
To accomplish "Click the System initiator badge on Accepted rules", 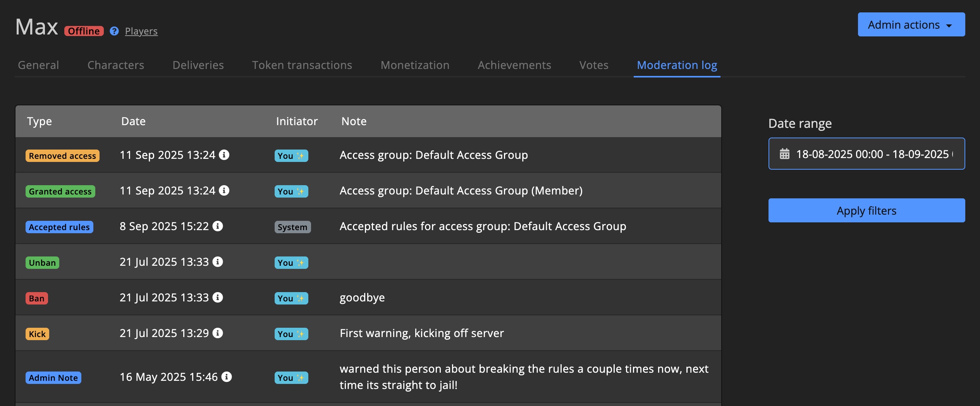I will pyautogui.click(x=292, y=227).
